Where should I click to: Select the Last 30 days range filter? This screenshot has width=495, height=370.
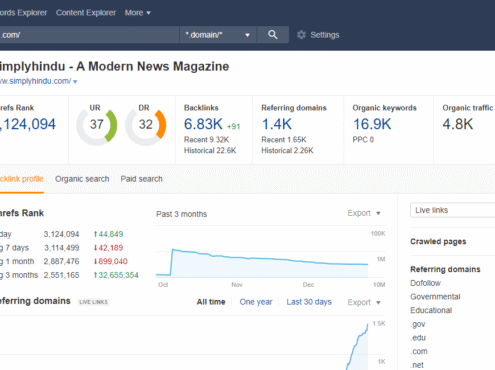pyautogui.click(x=309, y=302)
